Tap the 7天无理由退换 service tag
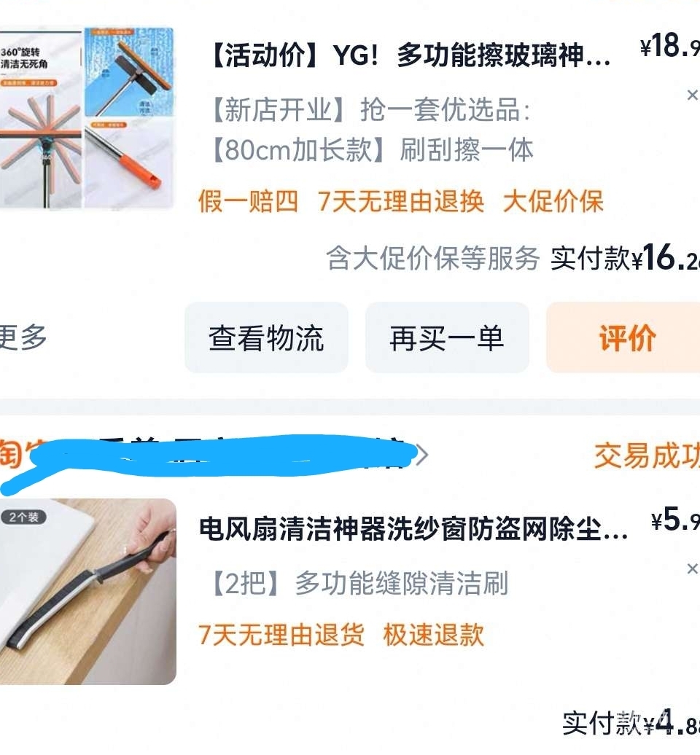This screenshot has height=755, width=700. pyautogui.click(x=401, y=201)
